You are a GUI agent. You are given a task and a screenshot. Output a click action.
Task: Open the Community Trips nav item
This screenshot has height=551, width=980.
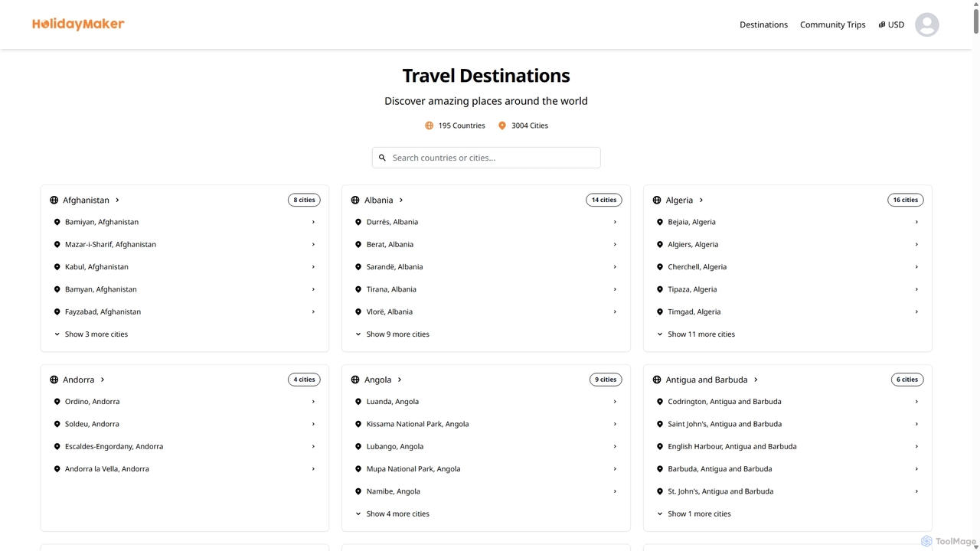point(833,24)
